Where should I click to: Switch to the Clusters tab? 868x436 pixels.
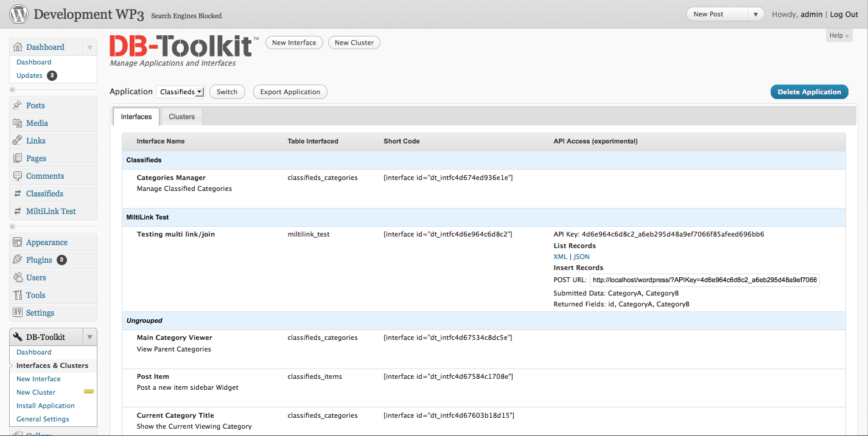(182, 117)
